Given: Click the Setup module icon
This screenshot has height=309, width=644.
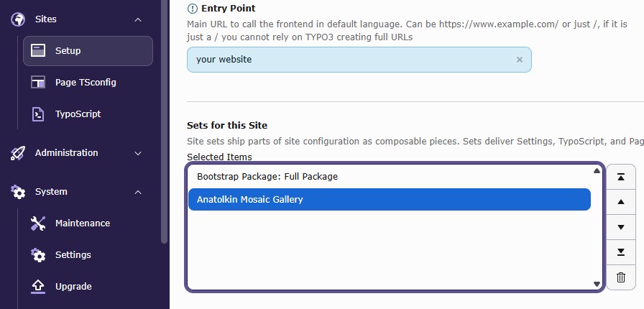Looking at the screenshot, I should point(38,51).
